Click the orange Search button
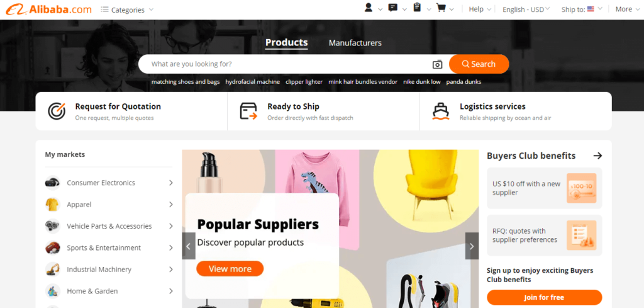 (x=479, y=64)
